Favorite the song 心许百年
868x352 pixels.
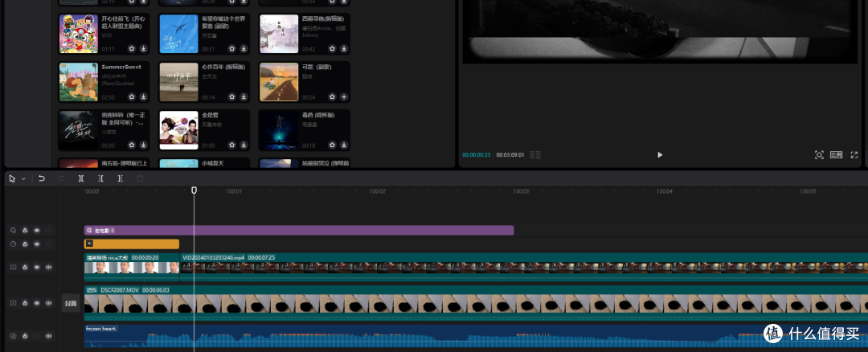click(232, 96)
